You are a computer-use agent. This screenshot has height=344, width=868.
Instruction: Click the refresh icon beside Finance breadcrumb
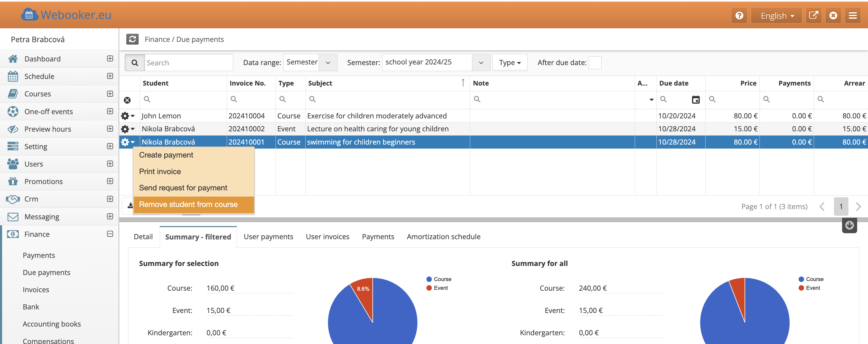132,39
